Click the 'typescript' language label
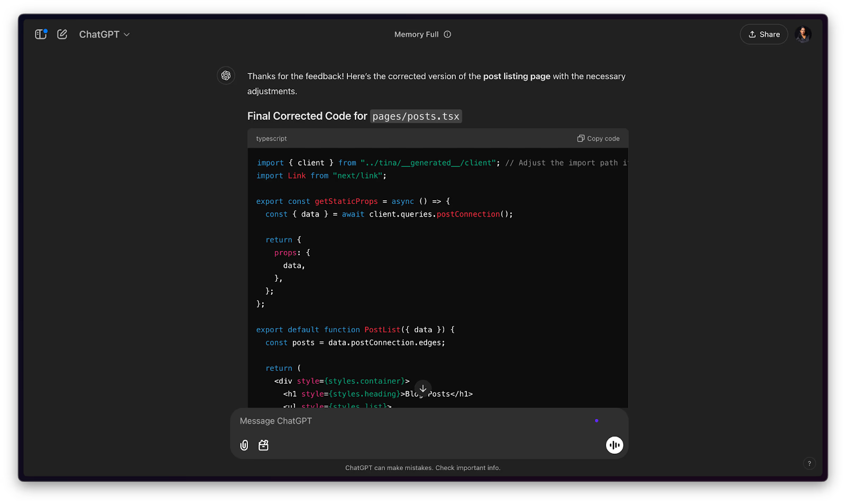 click(x=271, y=138)
